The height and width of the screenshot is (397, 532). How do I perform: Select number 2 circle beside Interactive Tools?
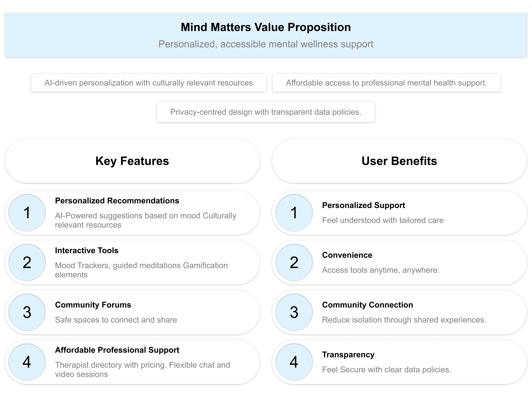point(27,262)
